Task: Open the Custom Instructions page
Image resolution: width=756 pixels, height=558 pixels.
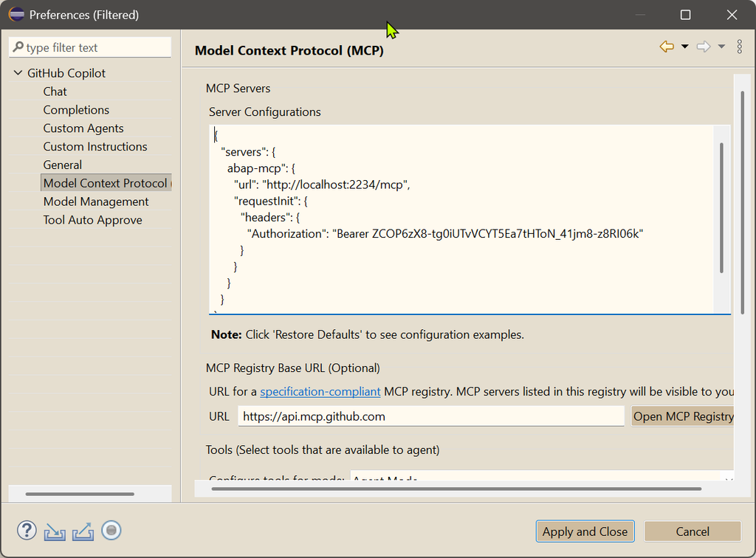Action: pyautogui.click(x=95, y=146)
